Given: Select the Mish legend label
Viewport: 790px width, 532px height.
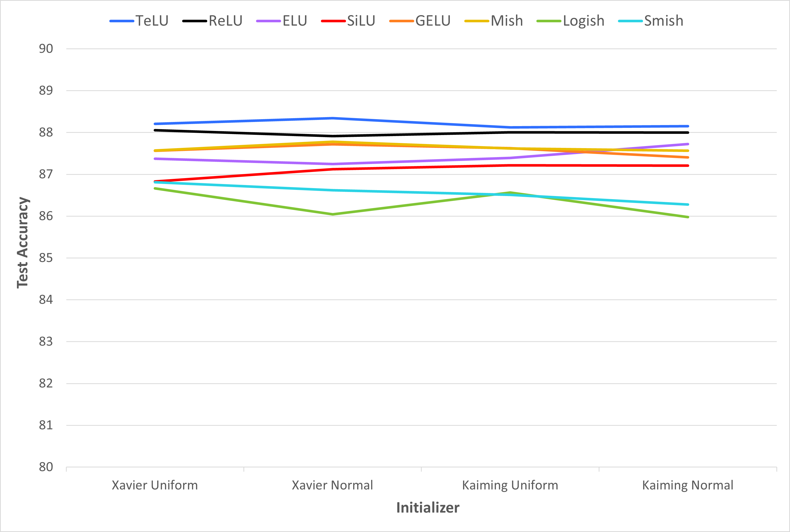Looking at the screenshot, I should point(507,21).
